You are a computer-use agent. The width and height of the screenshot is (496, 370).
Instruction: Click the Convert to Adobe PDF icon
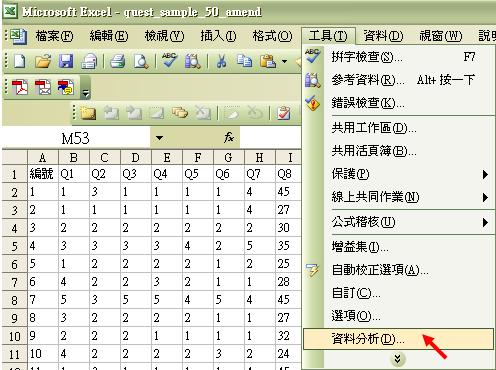tap(20, 87)
